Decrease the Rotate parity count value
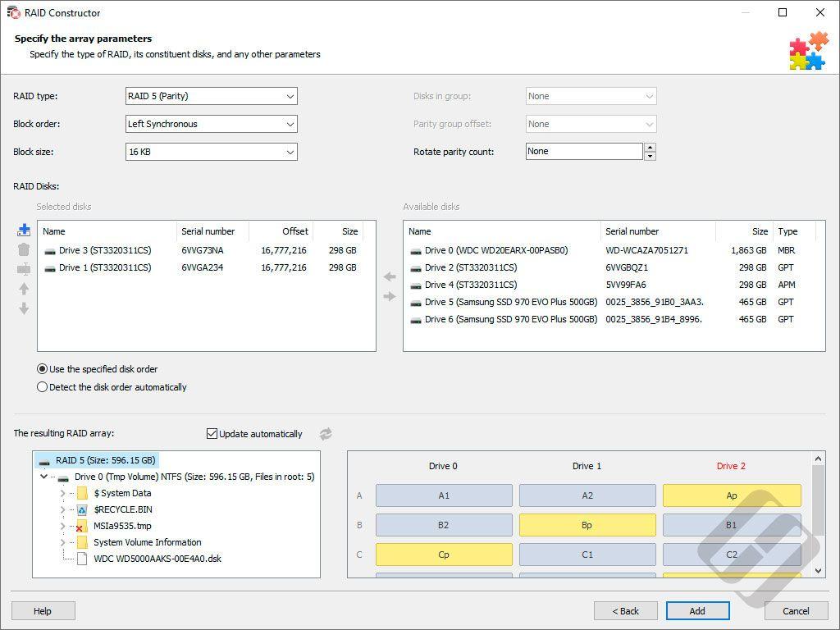 coord(650,157)
